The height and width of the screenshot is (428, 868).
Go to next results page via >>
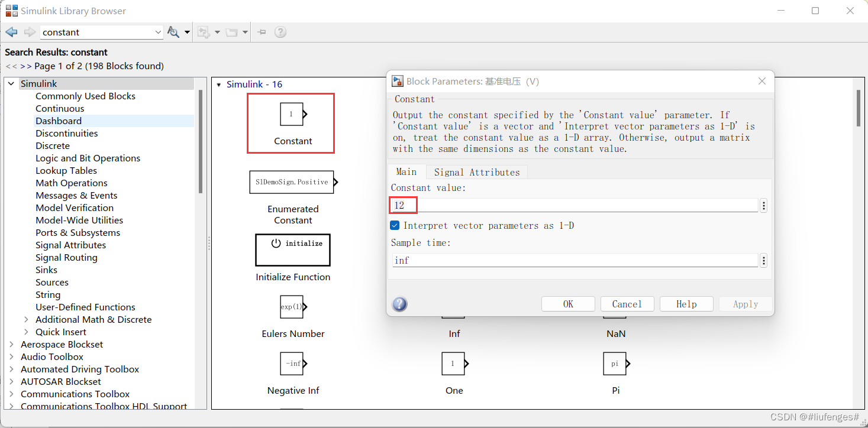(26, 66)
